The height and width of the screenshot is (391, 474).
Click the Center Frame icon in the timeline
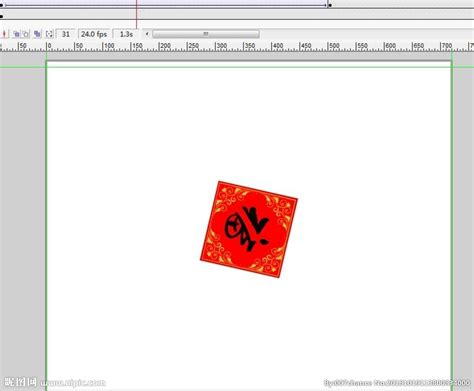coord(5,34)
